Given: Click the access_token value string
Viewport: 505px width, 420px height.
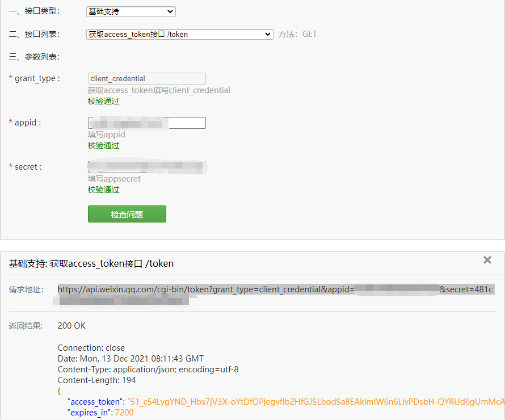Looking at the screenshot, I should [x=316, y=402].
